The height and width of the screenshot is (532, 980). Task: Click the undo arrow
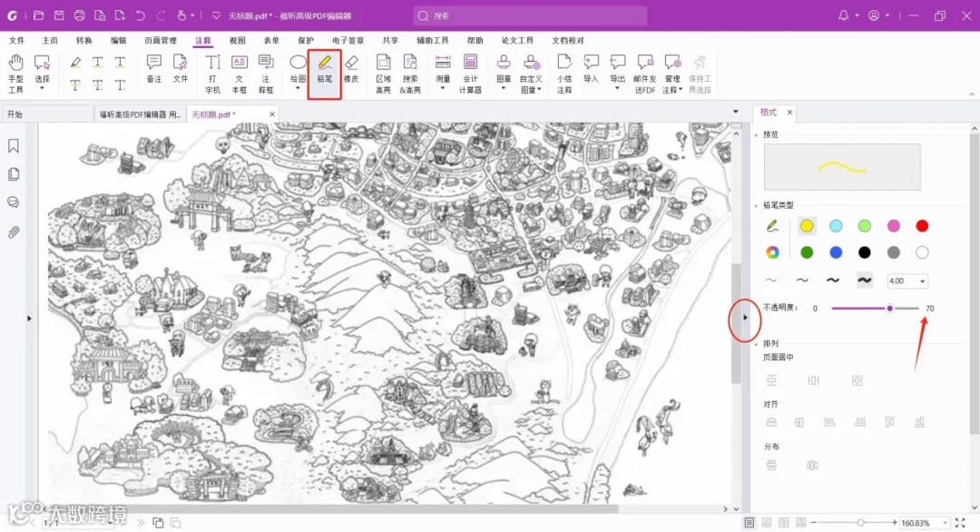click(x=141, y=15)
